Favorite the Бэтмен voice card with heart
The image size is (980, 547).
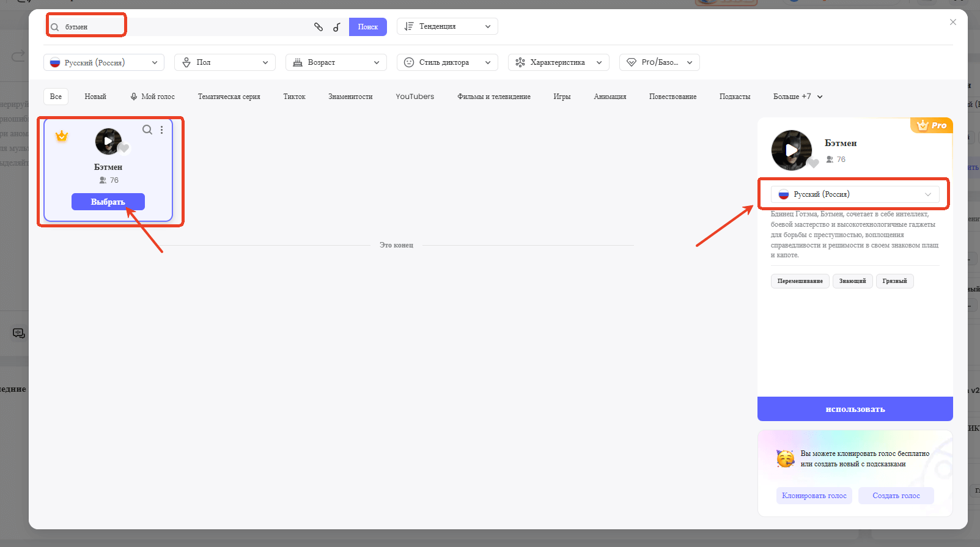point(124,149)
